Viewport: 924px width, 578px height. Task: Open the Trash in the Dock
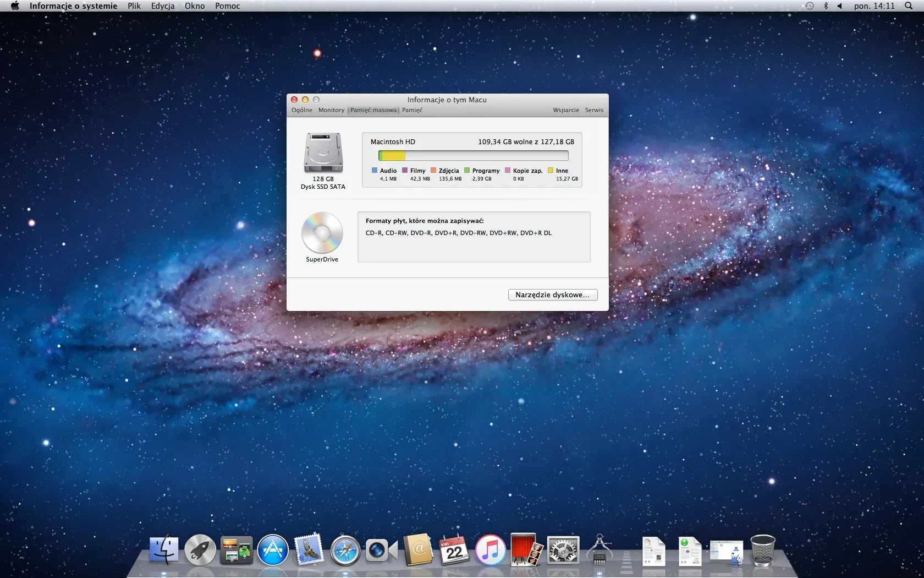coord(763,550)
